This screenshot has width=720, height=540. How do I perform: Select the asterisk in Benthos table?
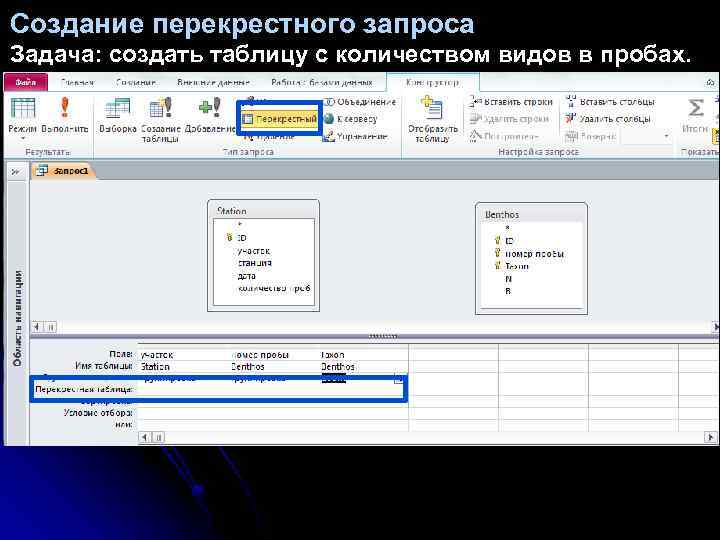pos(507,228)
